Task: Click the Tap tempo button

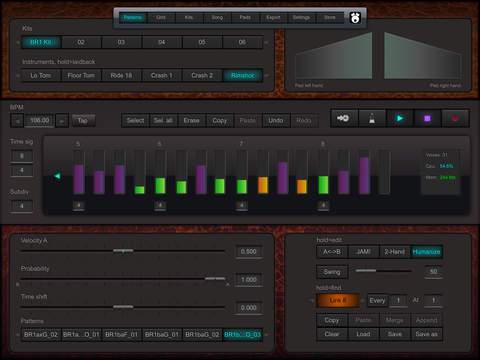Action: point(83,120)
